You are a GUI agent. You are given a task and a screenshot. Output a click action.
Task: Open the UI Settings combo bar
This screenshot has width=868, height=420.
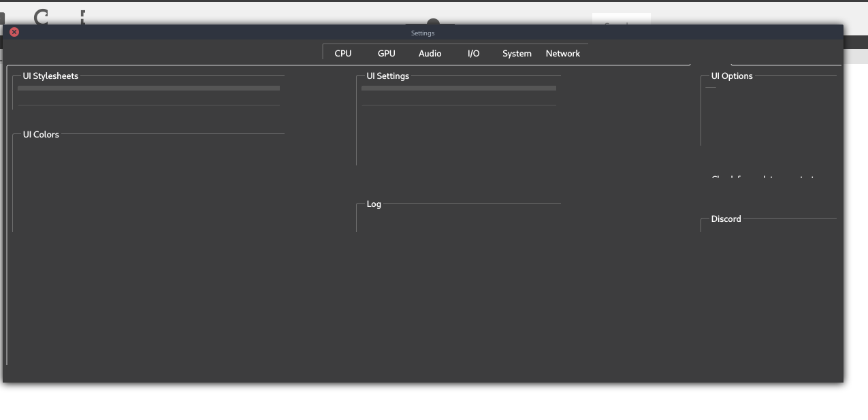459,88
